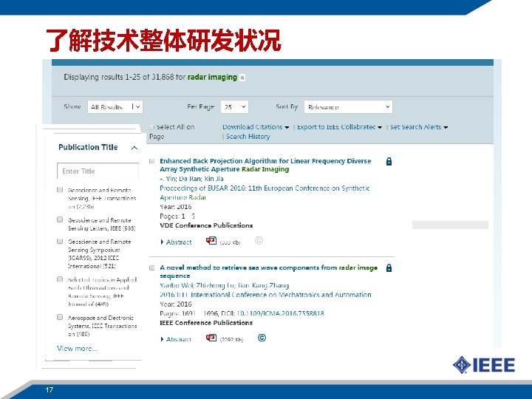The image size is (532, 399).
Task: Click the authors line Yin; Da Ran; Xin Jia
Action: tap(191, 179)
